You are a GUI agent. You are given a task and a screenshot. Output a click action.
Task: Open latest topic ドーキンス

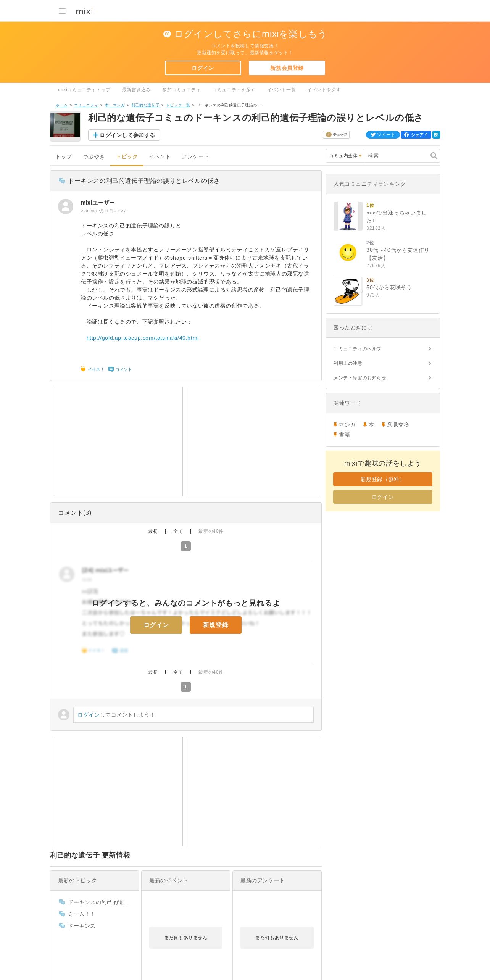[82, 926]
